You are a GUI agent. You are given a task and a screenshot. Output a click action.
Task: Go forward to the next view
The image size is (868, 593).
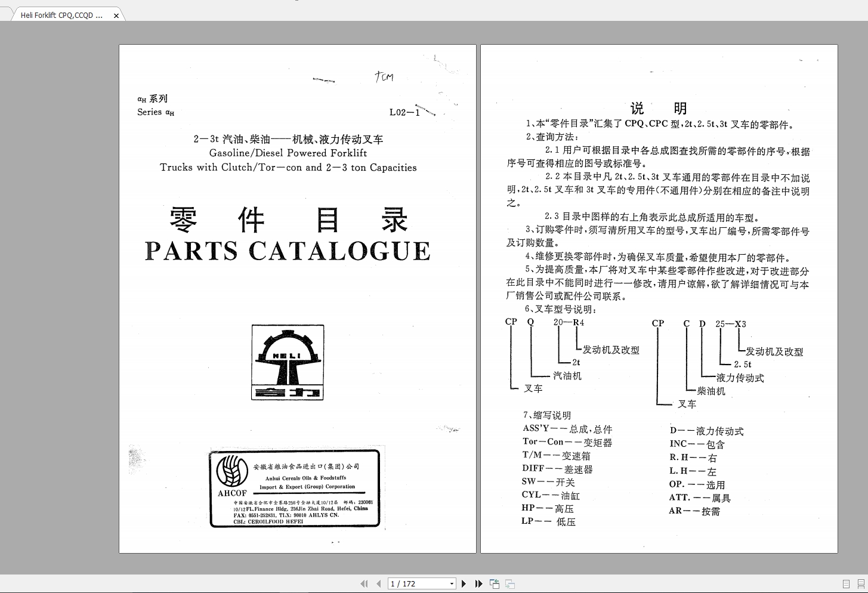point(510,583)
